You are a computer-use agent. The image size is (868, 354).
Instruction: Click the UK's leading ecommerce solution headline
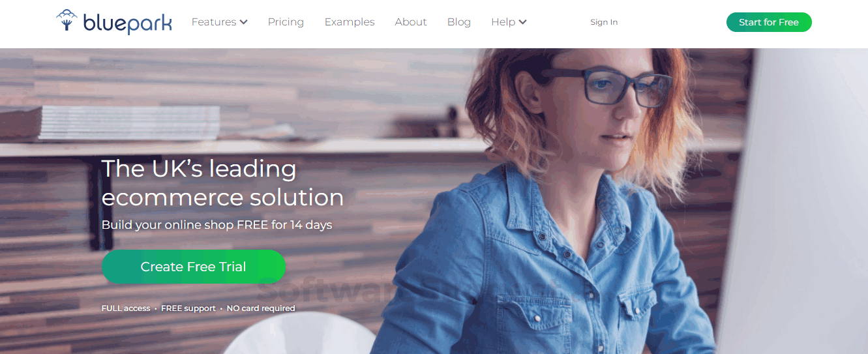[x=222, y=183]
